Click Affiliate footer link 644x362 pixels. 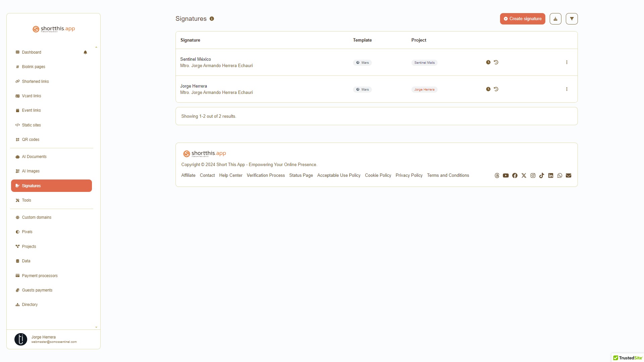click(188, 175)
